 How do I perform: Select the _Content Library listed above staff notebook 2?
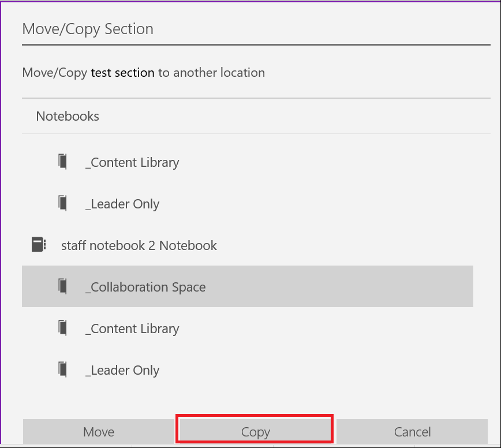tap(247, 162)
